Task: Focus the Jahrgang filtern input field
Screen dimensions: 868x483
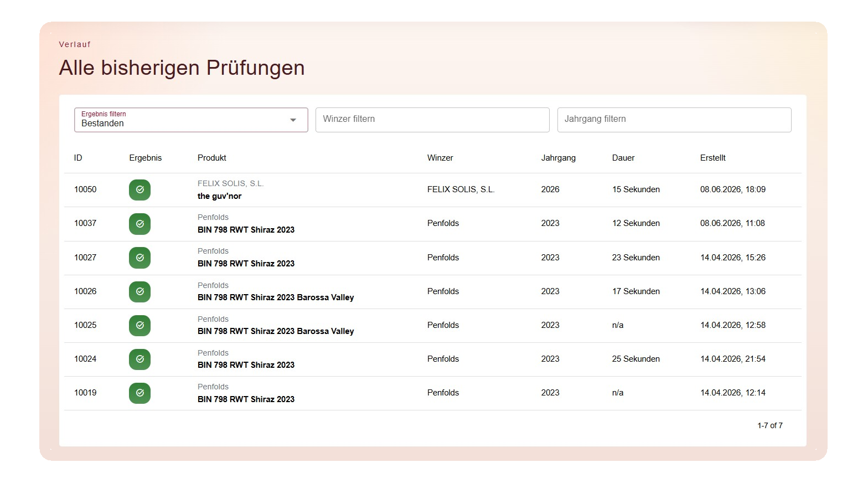Action: 674,120
